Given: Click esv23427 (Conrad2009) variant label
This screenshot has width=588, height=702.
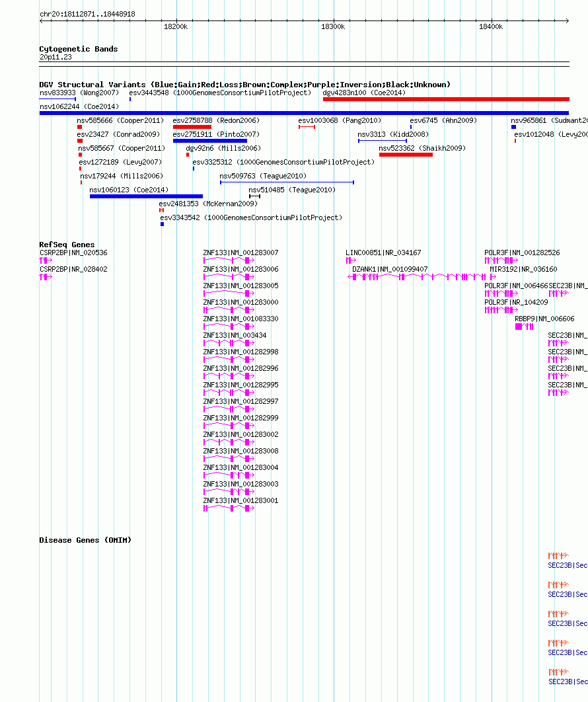Looking at the screenshot, I should [118, 134].
